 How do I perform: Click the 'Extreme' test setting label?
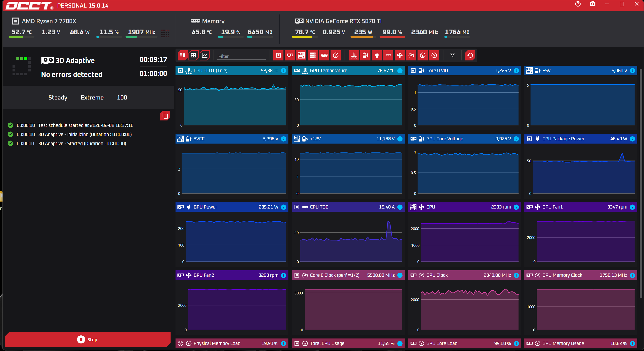pyautogui.click(x=92, y=98)
